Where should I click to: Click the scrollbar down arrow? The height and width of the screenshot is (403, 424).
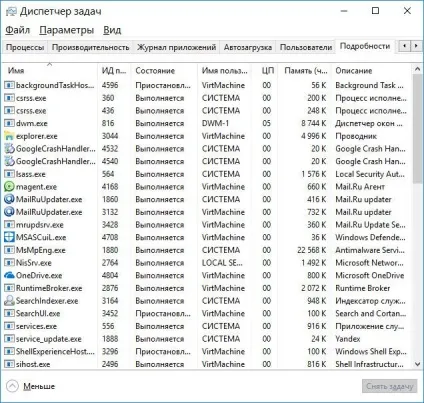417,364
